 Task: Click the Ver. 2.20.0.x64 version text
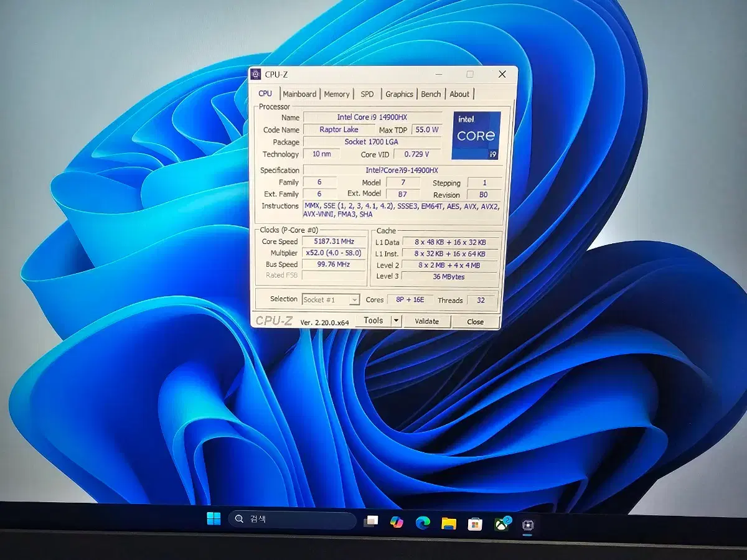coord(324,322)
